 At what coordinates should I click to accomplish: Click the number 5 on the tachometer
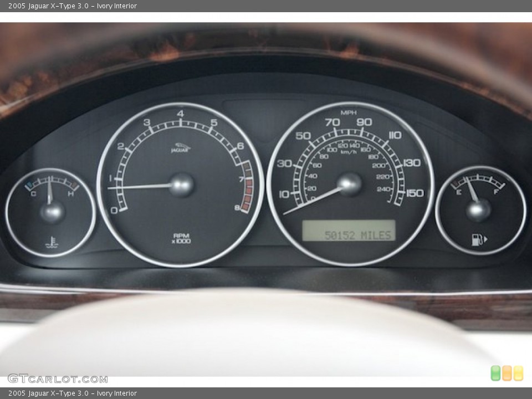tap(214, 122)
